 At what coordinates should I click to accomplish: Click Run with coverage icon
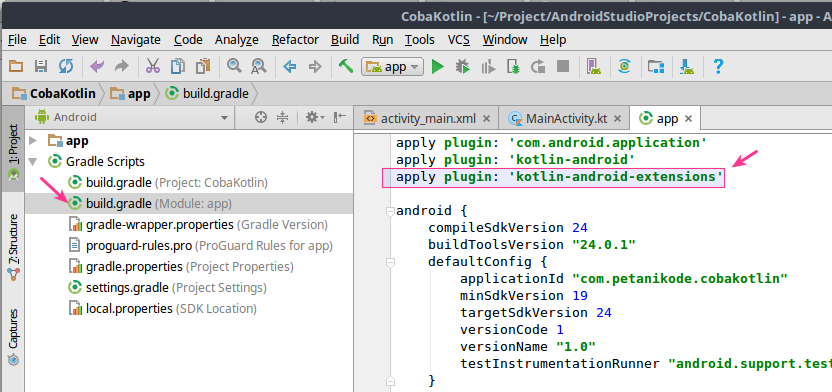(x=488, y=66)
